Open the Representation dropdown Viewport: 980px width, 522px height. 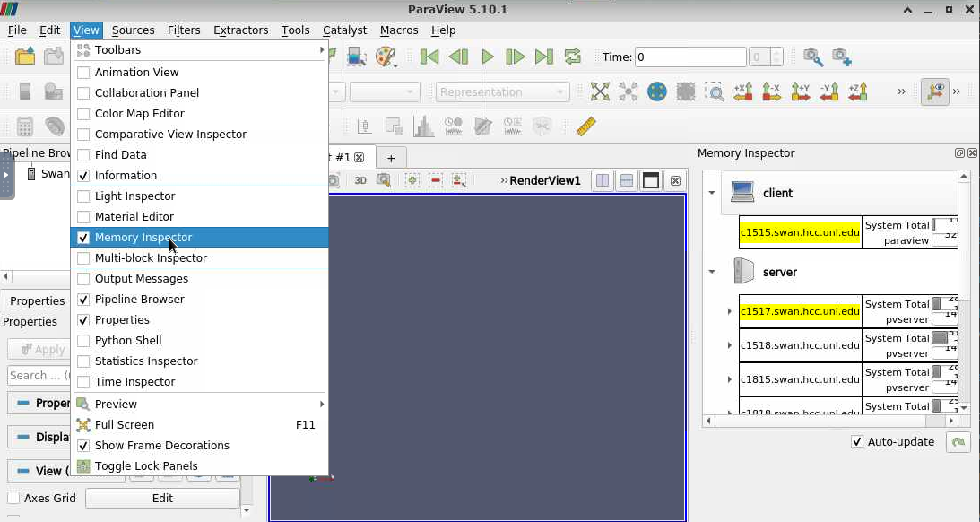pos(502,91)
